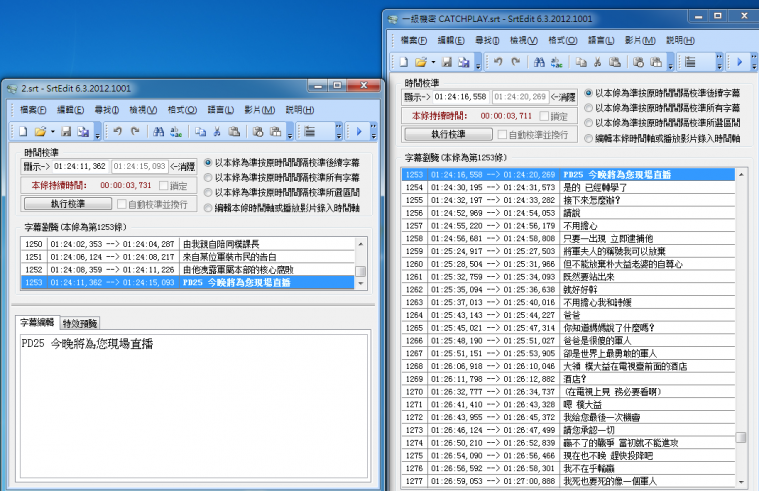
Task: Expand play toolbar overflow in 2.srt window
Action: click(x=373, y=132)
